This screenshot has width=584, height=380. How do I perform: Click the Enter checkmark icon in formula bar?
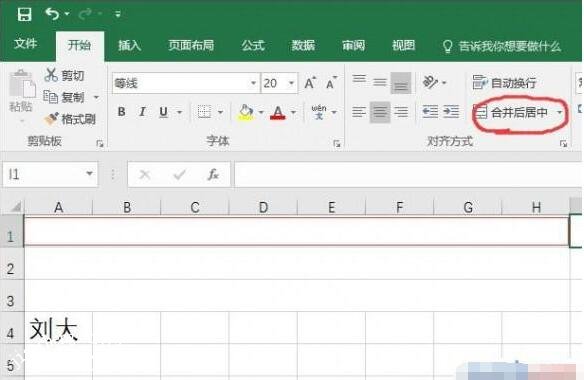click(x=179, y=174)
